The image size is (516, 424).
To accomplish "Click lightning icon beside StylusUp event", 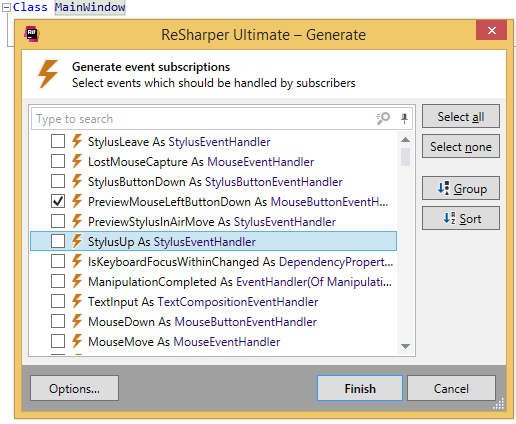I will coord(77,241).
